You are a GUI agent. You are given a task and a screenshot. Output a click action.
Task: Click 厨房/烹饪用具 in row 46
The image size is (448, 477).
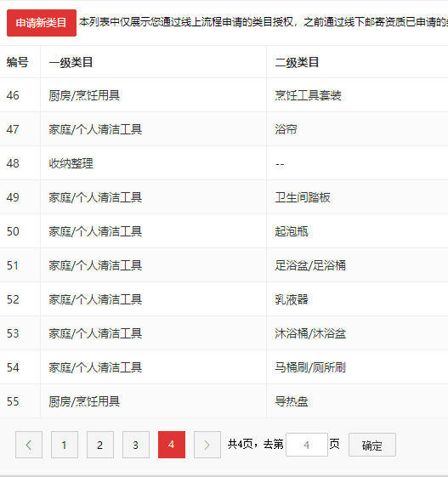84,95
